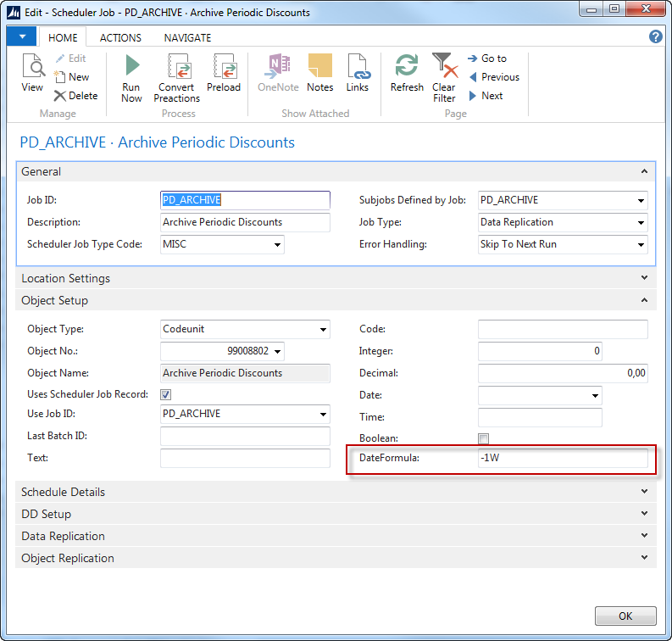Switch to the ACTIONS ribbon tab
This screenshot has width=672, height=641.
tap(120, 38)
